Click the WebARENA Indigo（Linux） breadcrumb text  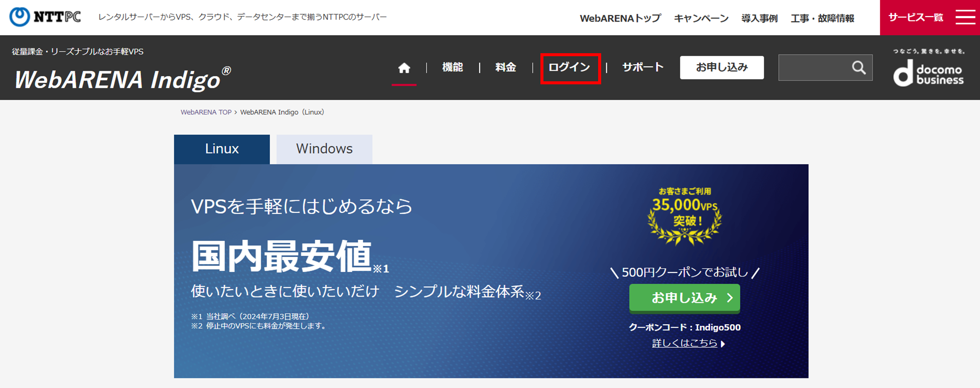pos(282,112)
